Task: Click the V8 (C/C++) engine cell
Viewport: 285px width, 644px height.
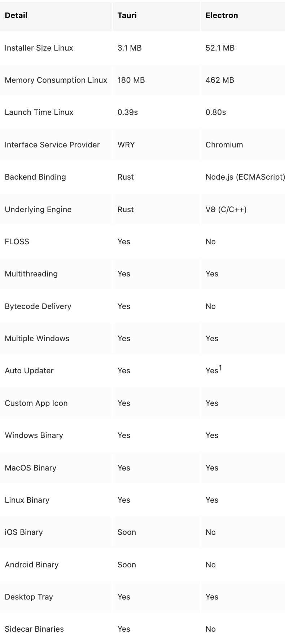Action: [x=226, y=210]
